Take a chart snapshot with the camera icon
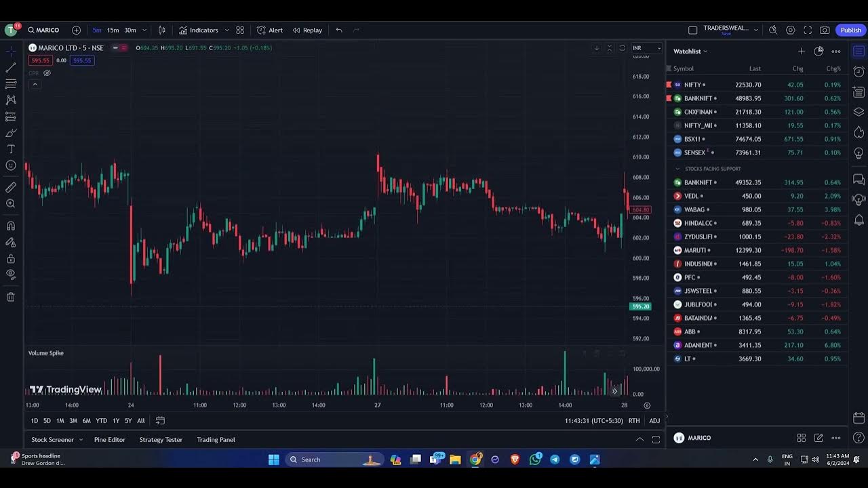The width and height of the screenshot is (868, 488). point(825,30)
